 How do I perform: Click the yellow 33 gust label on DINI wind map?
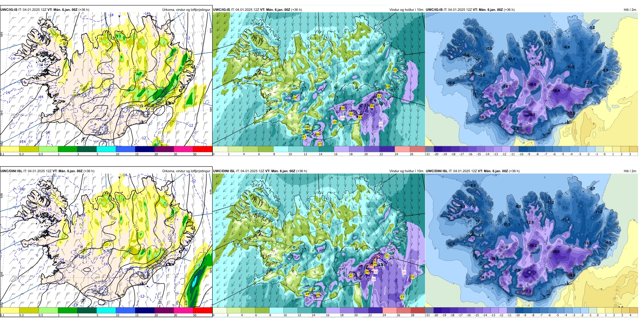[402, 297]
